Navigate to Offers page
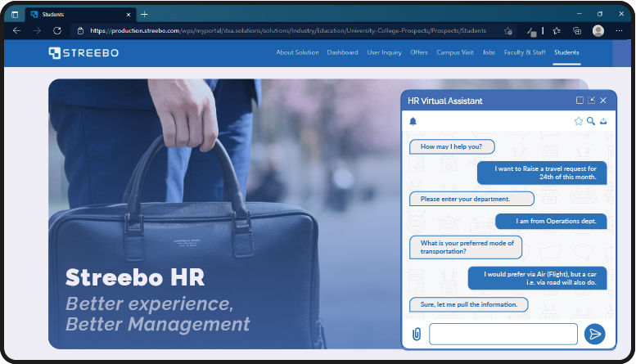 pyautogui.click(x=419, y=52)
